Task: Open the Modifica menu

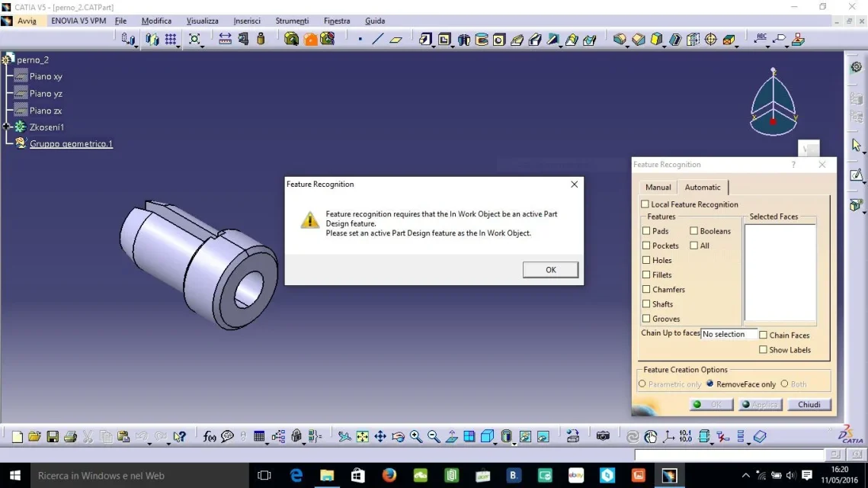Action: tap(156, 21)
